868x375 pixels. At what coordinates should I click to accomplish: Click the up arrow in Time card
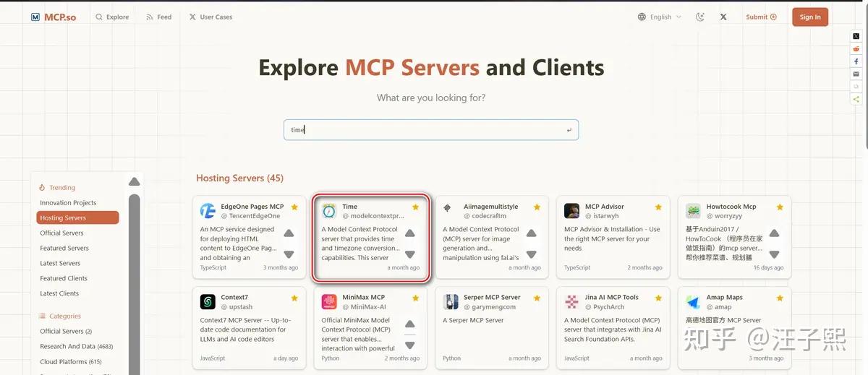coord(410,233)
